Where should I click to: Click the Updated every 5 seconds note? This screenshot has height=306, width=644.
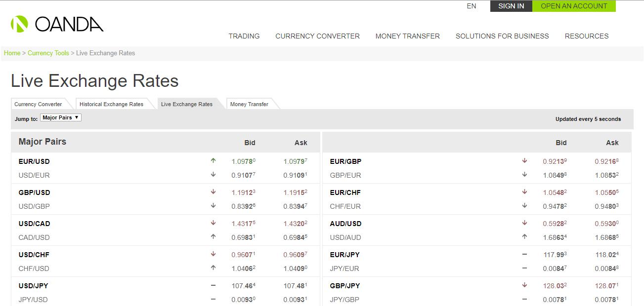click(588, 119)
